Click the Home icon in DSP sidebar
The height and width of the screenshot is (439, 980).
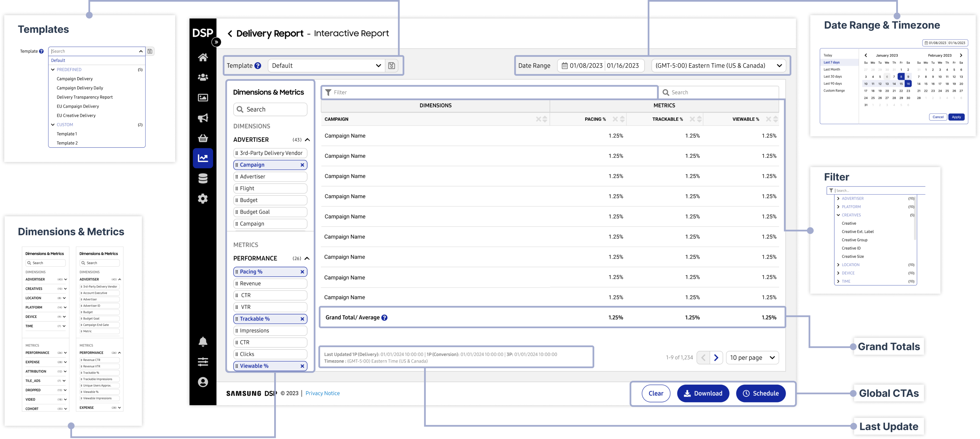point(203,57)
